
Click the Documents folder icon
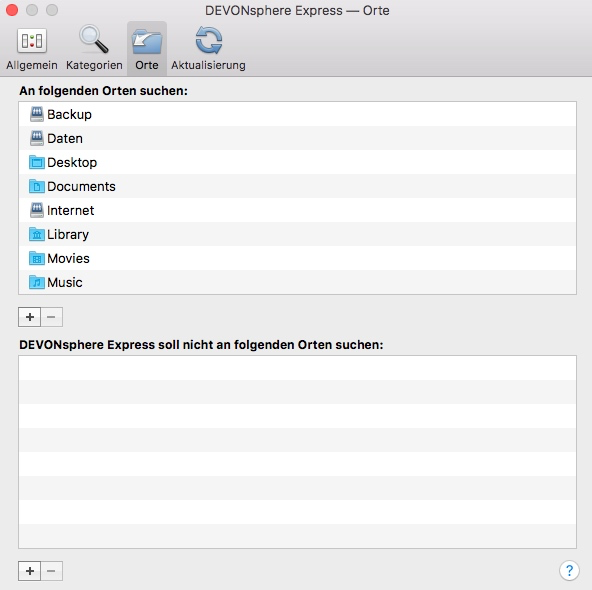(x=37, y=186)
